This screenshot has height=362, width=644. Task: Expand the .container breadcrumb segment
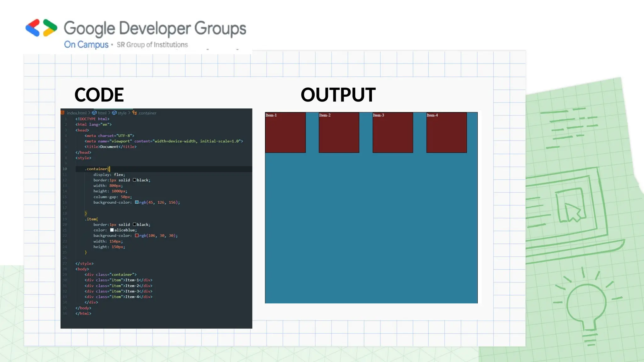pos(147,113)
